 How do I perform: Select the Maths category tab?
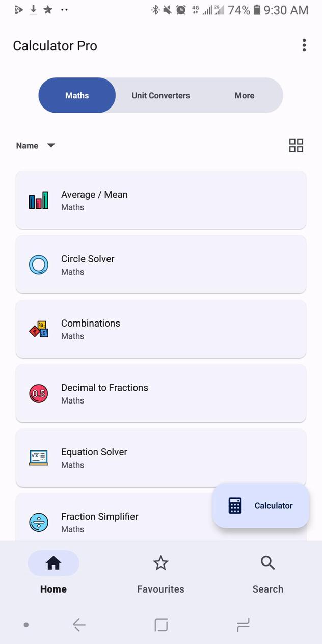tap(77, 95)
